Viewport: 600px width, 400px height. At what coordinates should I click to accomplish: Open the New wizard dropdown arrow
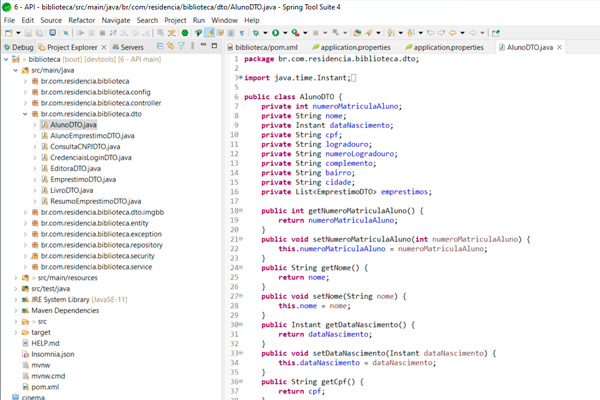pos(18,33)
